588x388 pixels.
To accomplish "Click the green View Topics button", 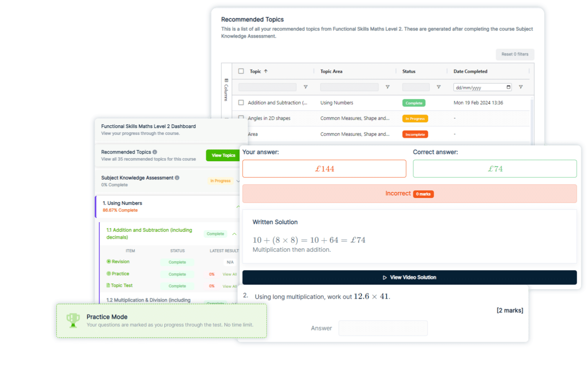I will tap(223, 155).
